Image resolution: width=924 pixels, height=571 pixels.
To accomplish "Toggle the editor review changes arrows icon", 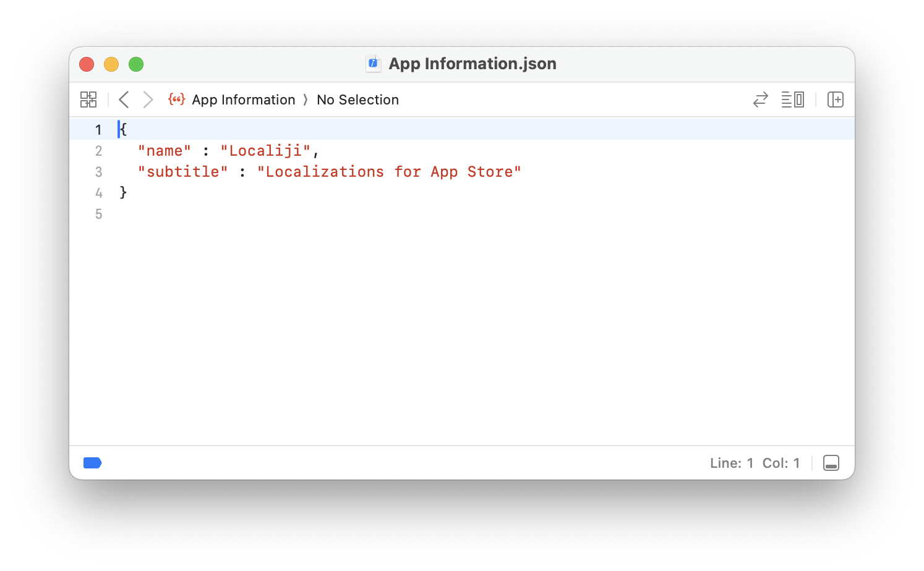I will 761,99.
